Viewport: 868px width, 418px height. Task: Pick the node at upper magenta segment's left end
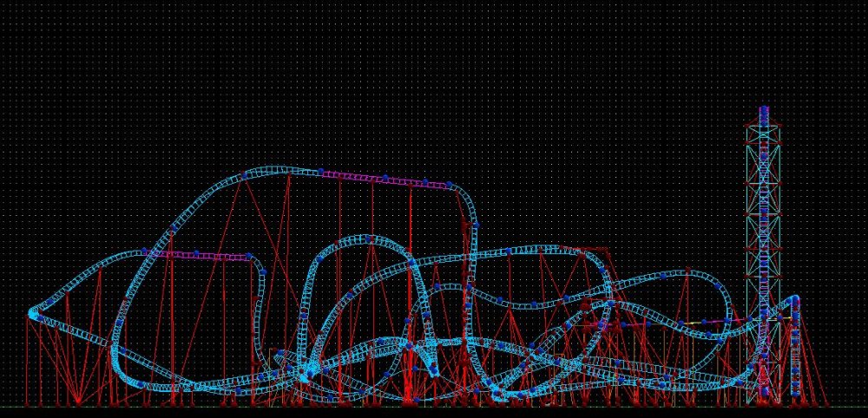tap(321, 172)
